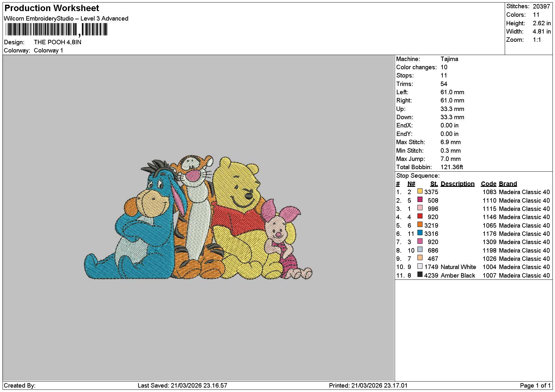This screenshot has height=392, width=555.
Task: Click the Height value "2.62 in"
Action: (542, 23)
